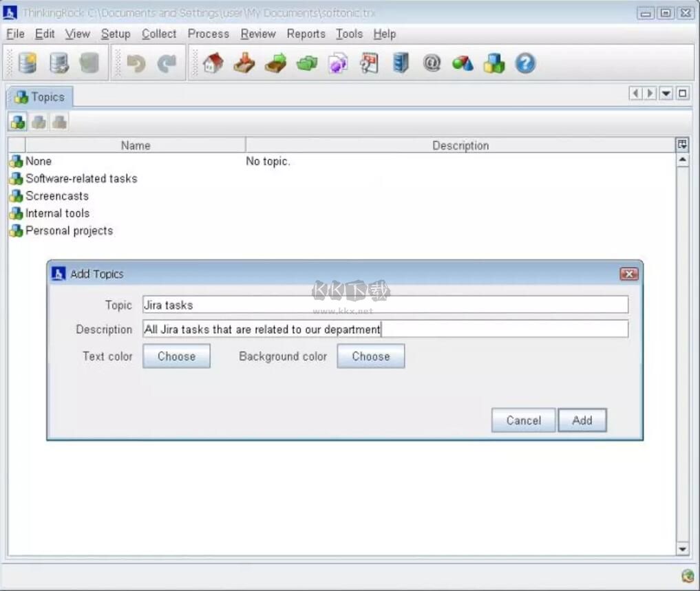The height and width of the screenshot is (591, 700).
Task: Click the blue question mark Help icon
Action: pyautogui.click(x=525, y=64)
